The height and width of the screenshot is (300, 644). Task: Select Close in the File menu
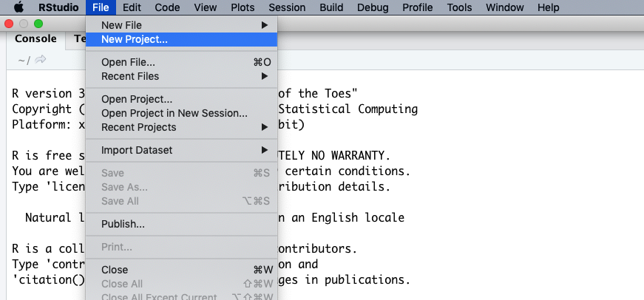[x=115, y=270]
